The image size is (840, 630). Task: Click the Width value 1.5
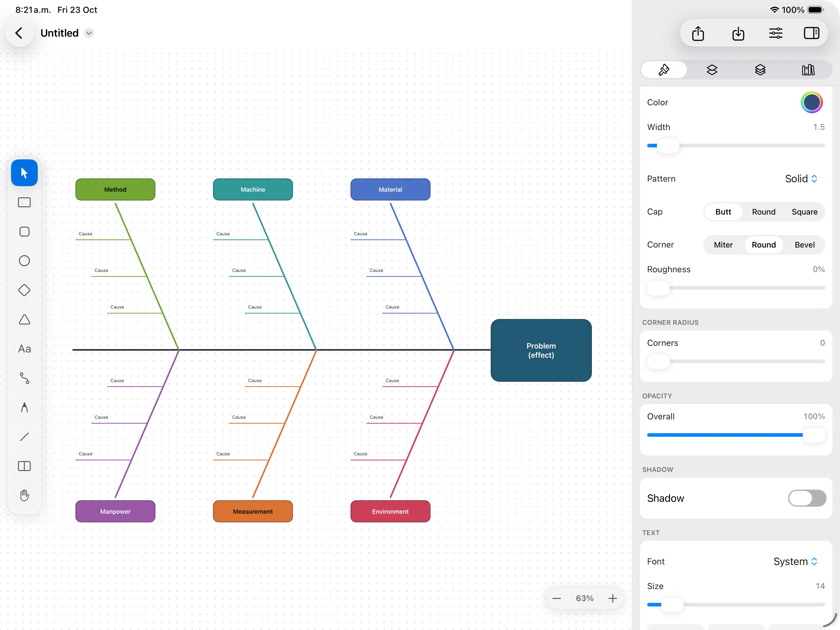click(819, 127)
